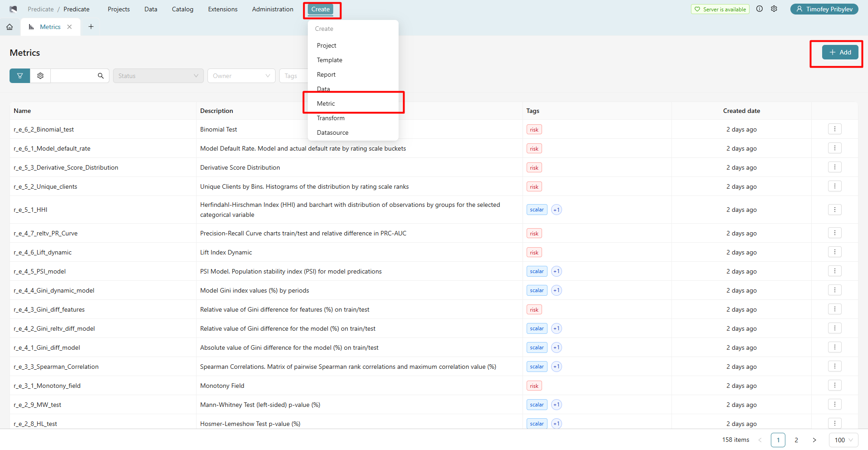Open row menu for r_e_5_1_HHI
The width and height of the screenshot is (868, 450).
tap(834, 210)
